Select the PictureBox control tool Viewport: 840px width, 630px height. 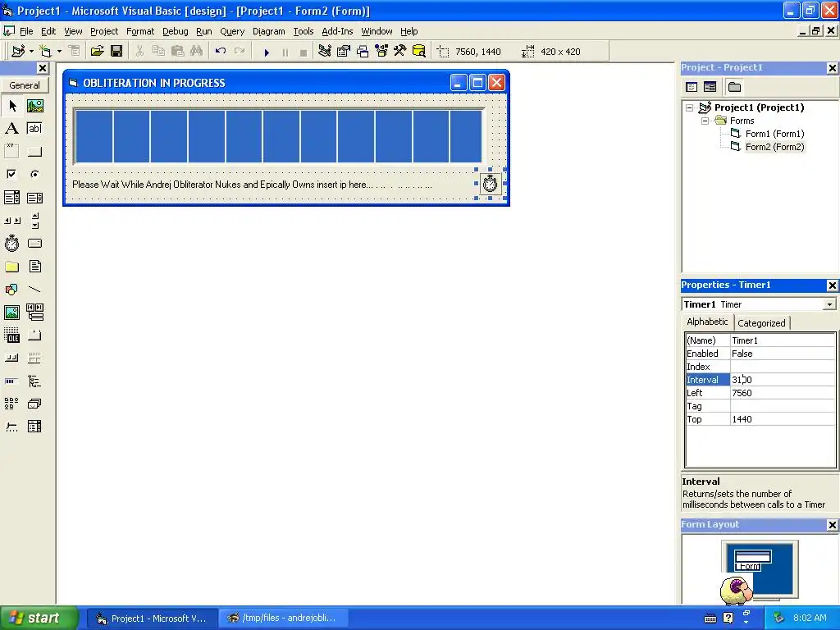[x=34, y=106]
